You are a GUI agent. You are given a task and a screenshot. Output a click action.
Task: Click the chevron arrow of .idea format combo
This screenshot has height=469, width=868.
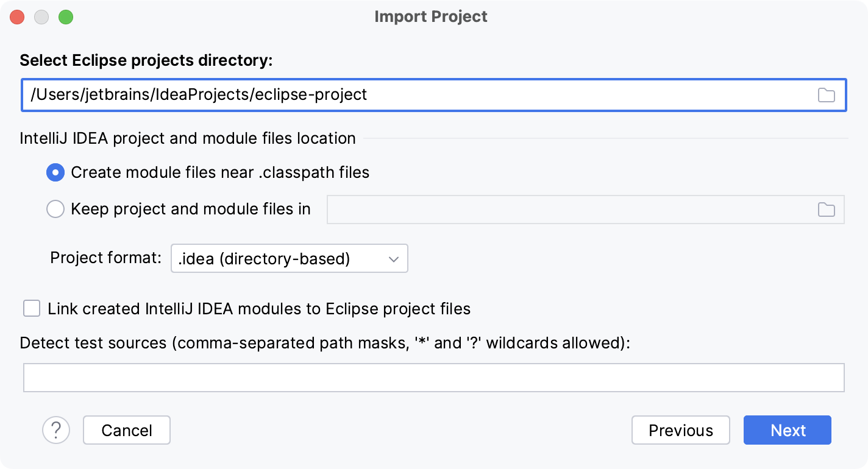coord(393,258)
